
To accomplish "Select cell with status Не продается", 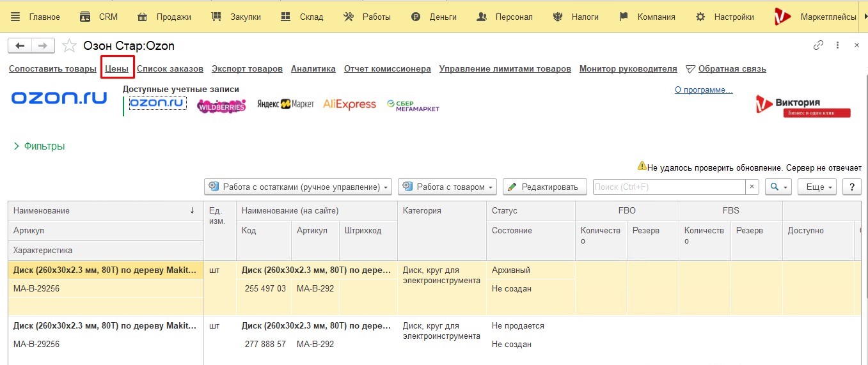I will (x=531, y=326).
